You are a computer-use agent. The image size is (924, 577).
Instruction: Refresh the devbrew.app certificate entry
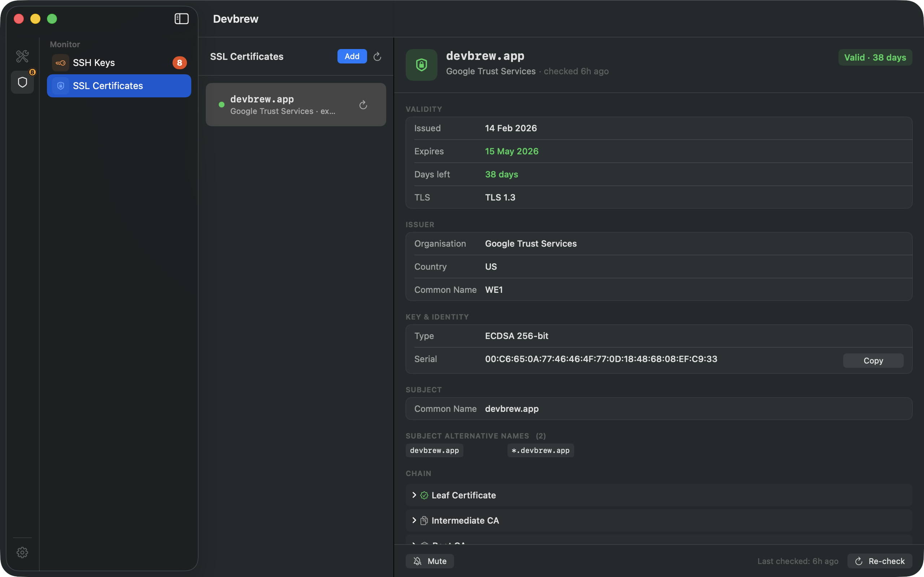click(x=363, y=105)
